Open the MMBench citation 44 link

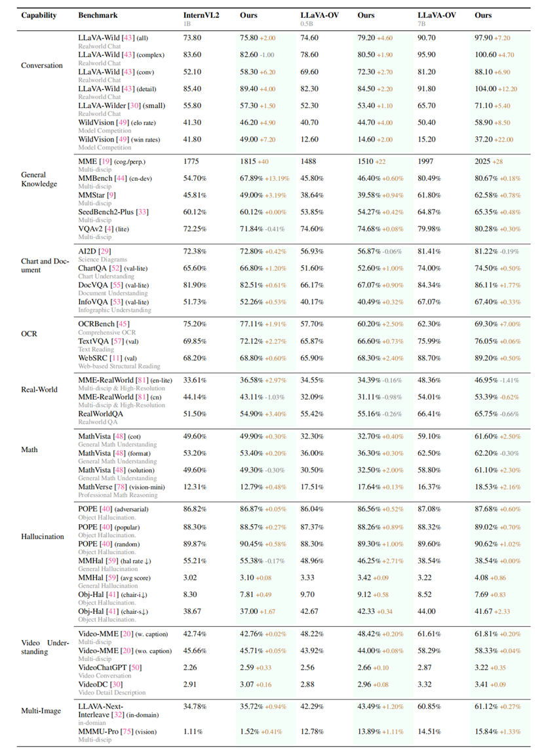[123, 178]
